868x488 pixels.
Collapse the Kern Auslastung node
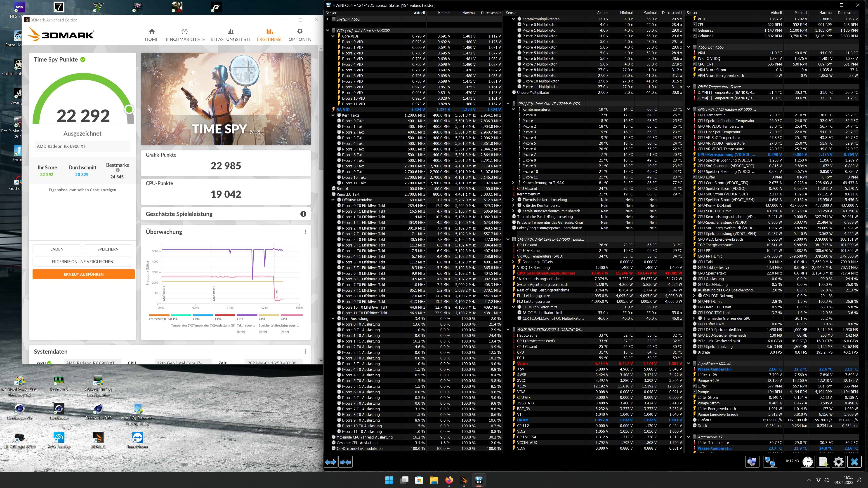333,318
